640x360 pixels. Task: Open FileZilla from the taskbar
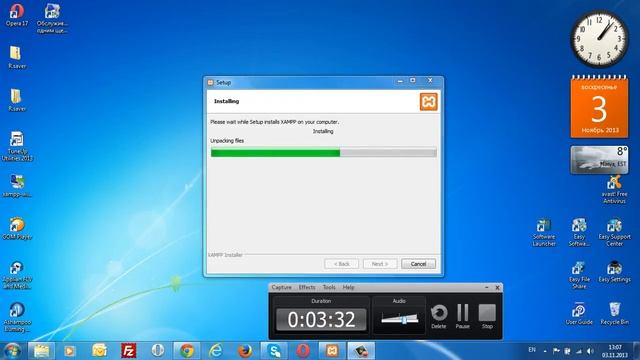[x=129, y=351]
